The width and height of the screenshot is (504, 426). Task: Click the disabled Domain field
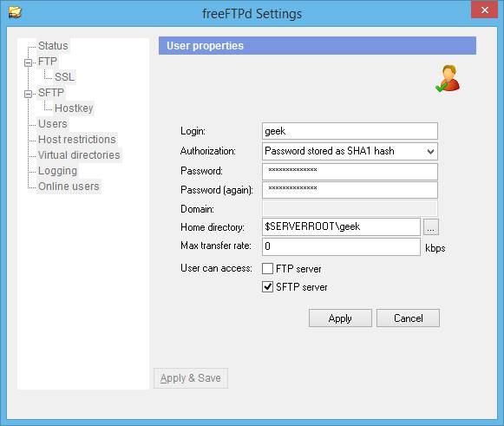click(x=350, y=208)
